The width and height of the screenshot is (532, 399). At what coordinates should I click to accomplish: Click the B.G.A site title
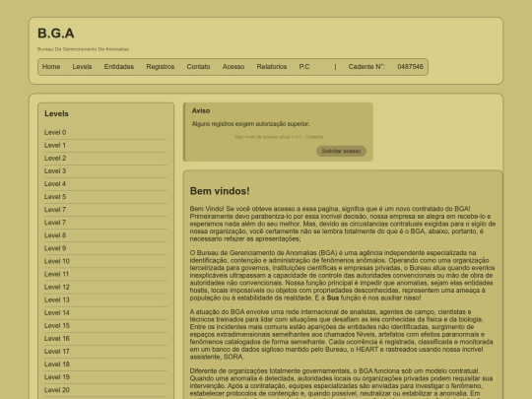click(x=56, y=33)
